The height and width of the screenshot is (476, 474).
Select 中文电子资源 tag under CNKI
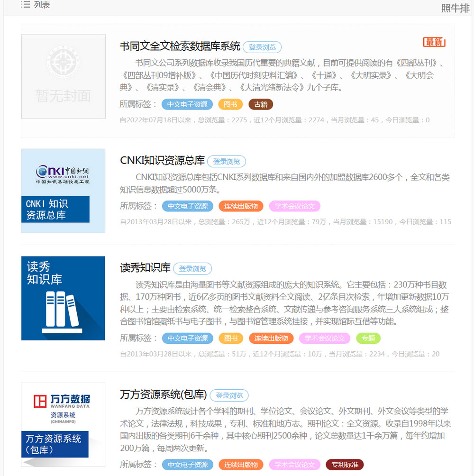(188, 206)
